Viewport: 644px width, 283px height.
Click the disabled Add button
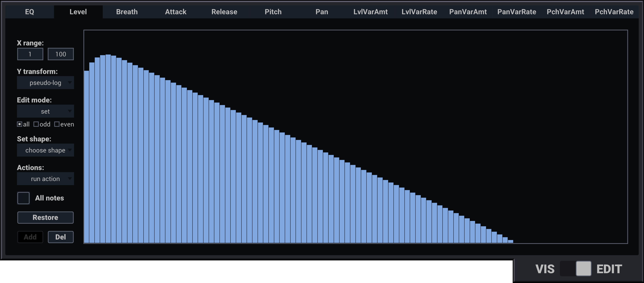click(30, 237)
